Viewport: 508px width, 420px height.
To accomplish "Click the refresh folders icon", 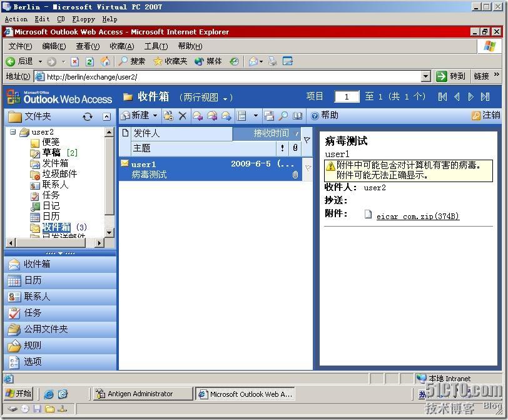I will pyautogui.click(x=88, y=116).
